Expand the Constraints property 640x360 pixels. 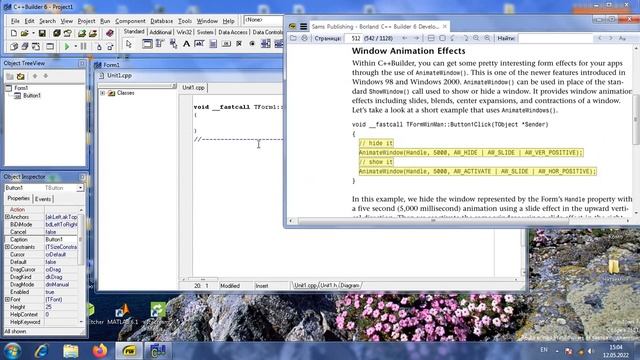click(x=7, y=247)
